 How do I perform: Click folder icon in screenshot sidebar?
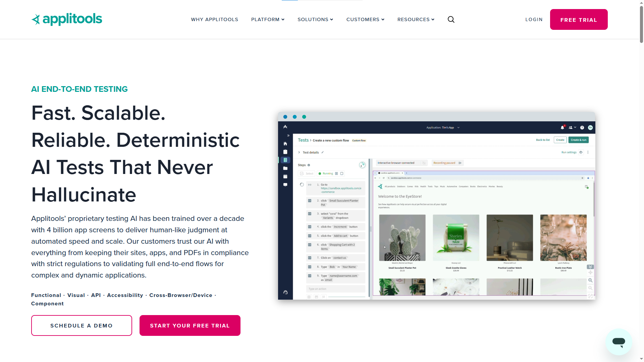285,168
